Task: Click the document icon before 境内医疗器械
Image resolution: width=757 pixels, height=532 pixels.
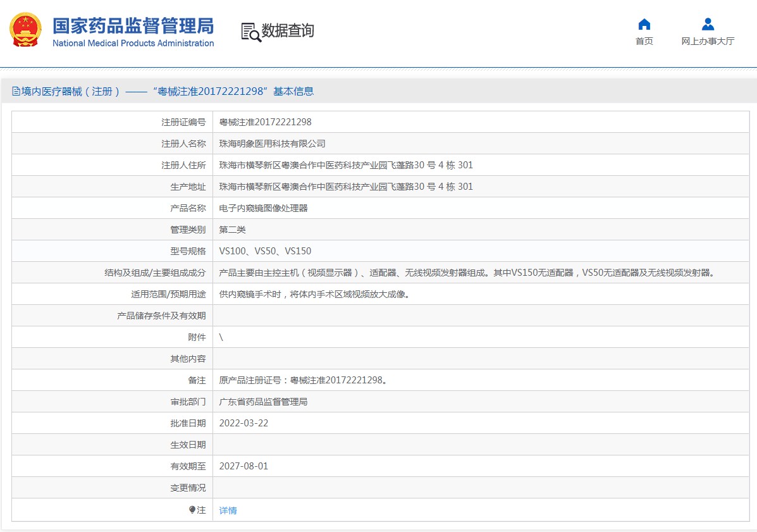Action: coord(16,92)
